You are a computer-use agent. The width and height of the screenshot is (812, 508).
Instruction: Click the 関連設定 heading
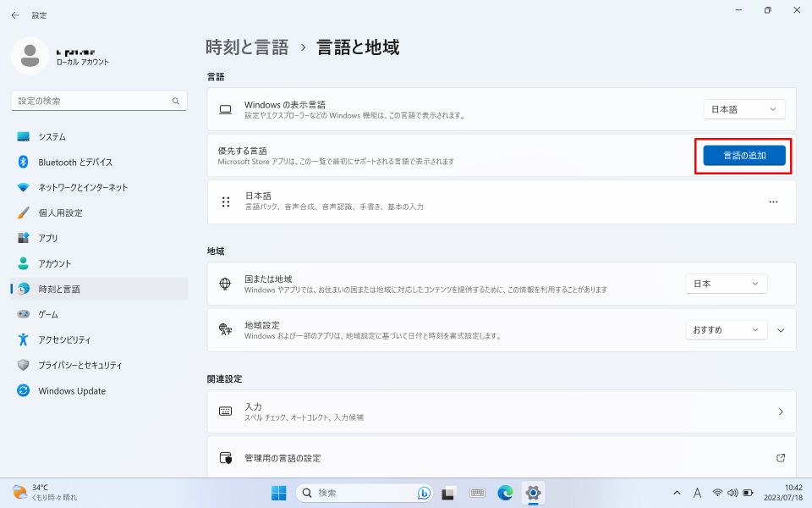pyautogui.click(x=225, y=379)
